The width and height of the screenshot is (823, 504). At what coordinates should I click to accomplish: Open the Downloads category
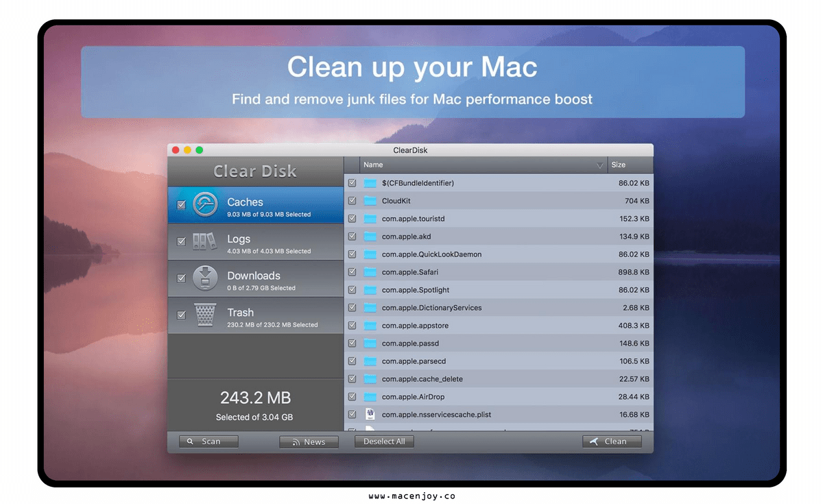click(256, 279)
